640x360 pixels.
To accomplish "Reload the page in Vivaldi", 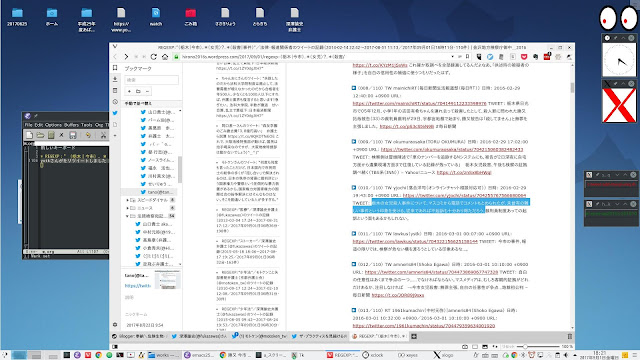I will click(x=153, y=57).
